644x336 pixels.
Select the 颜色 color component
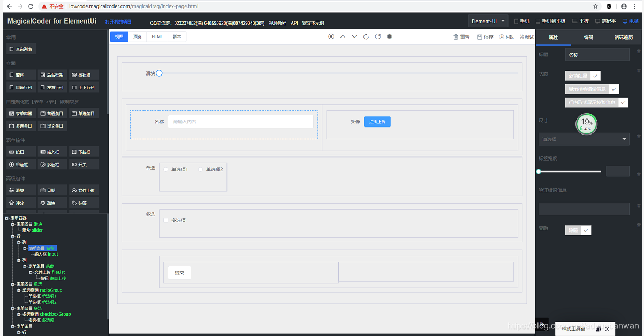(x=52, y=203)
